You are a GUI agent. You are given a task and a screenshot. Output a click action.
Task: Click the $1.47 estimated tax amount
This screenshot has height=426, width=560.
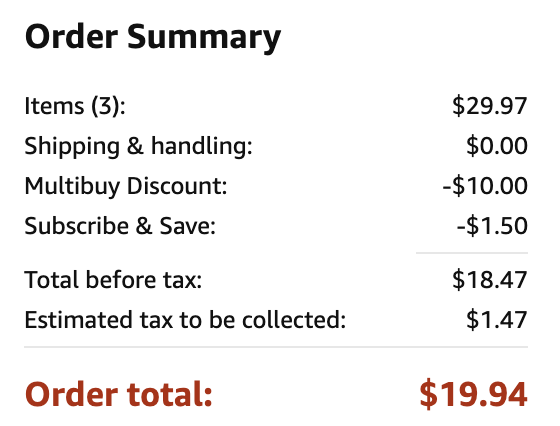click(497, 320)
